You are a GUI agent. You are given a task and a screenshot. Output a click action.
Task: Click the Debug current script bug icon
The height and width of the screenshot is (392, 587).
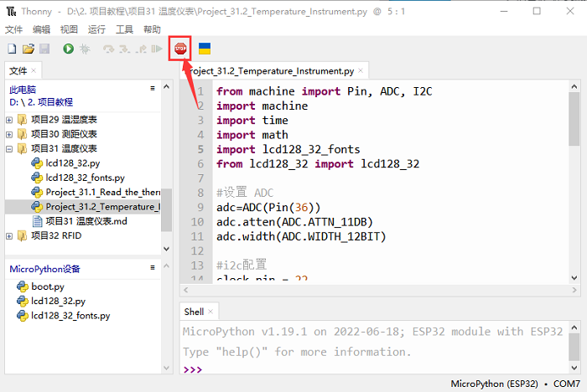[86, 49]
